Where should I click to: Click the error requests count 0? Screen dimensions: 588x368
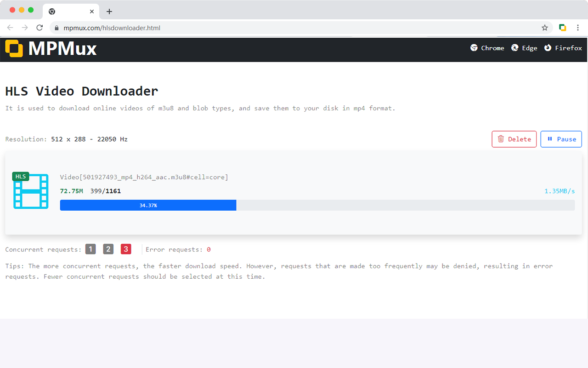[209, 249]
